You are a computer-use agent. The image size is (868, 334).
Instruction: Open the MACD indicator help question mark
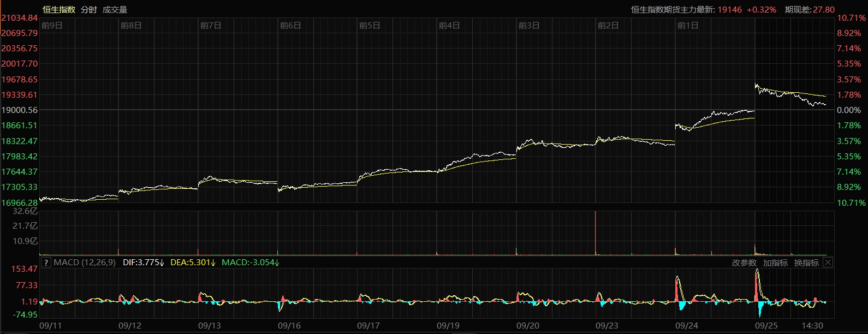(x=46, y=263)
